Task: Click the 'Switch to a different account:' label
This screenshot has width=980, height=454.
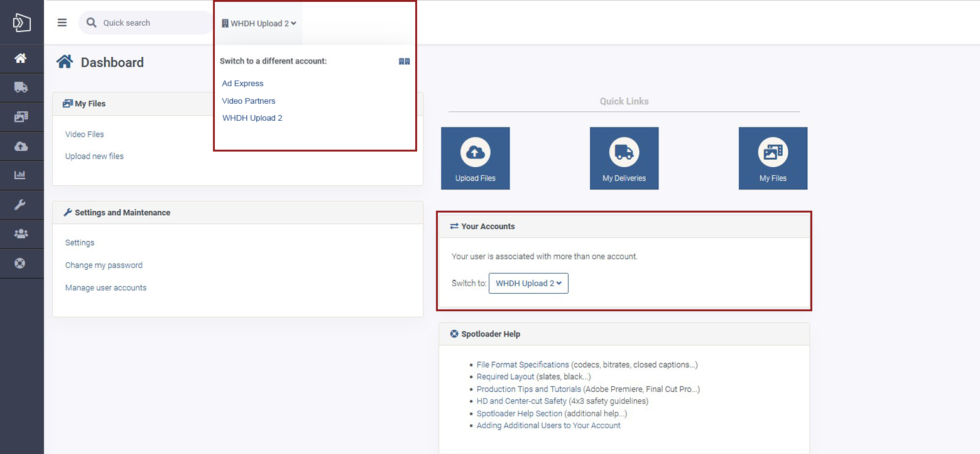Action: 273,61
